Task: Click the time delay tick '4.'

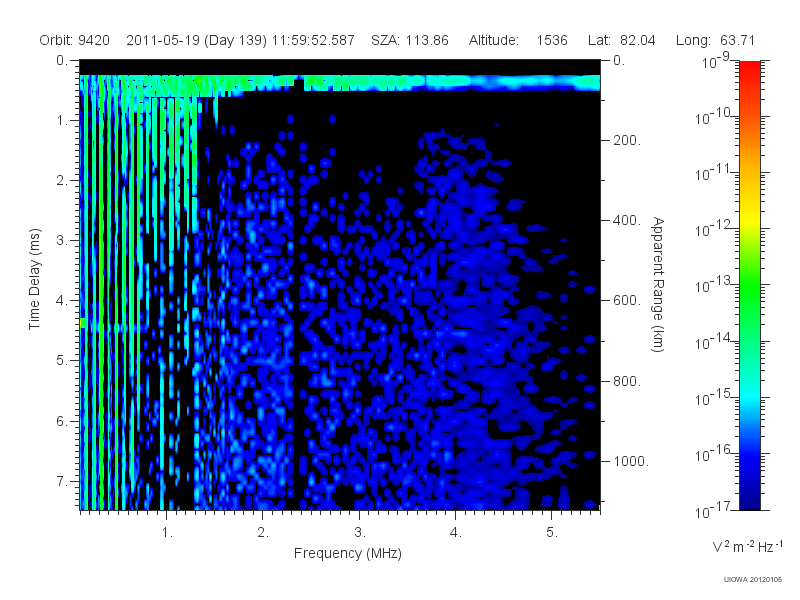Action: [62, 301]
